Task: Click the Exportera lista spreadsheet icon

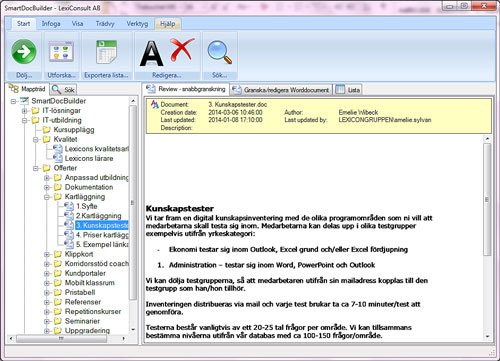Action: (x=106, y=52)
